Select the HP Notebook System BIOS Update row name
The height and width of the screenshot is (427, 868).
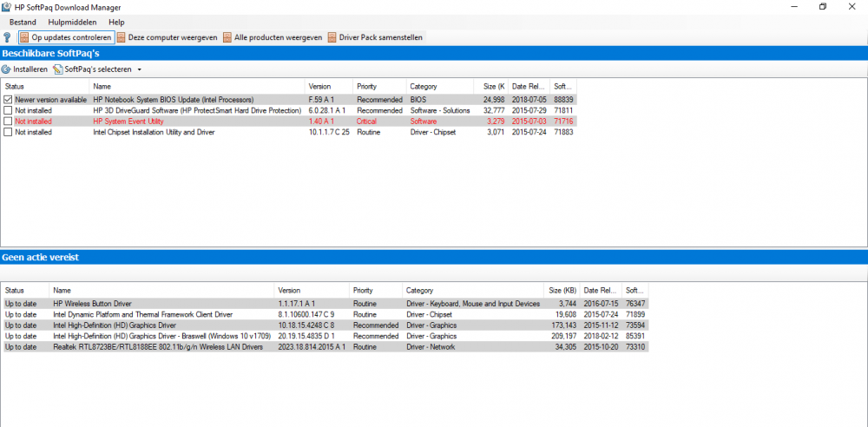click(174, 100)
